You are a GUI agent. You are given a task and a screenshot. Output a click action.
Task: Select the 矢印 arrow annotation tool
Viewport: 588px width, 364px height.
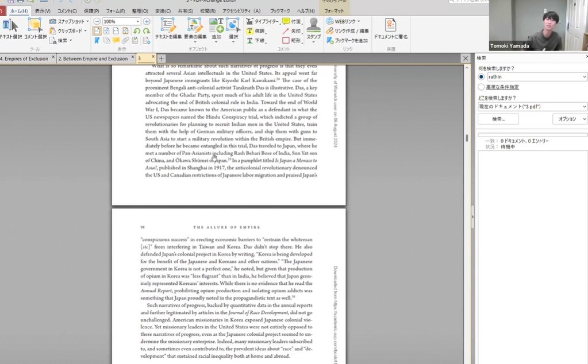click(x=292, y=30)
